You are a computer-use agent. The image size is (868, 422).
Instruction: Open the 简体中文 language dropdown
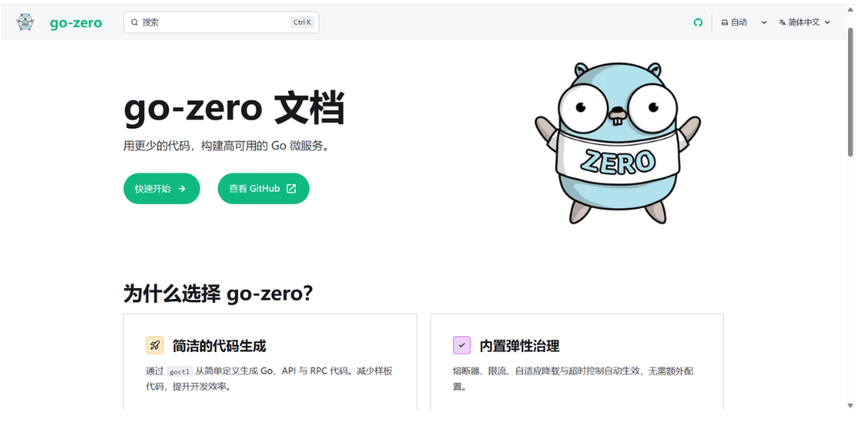(805, 22)
